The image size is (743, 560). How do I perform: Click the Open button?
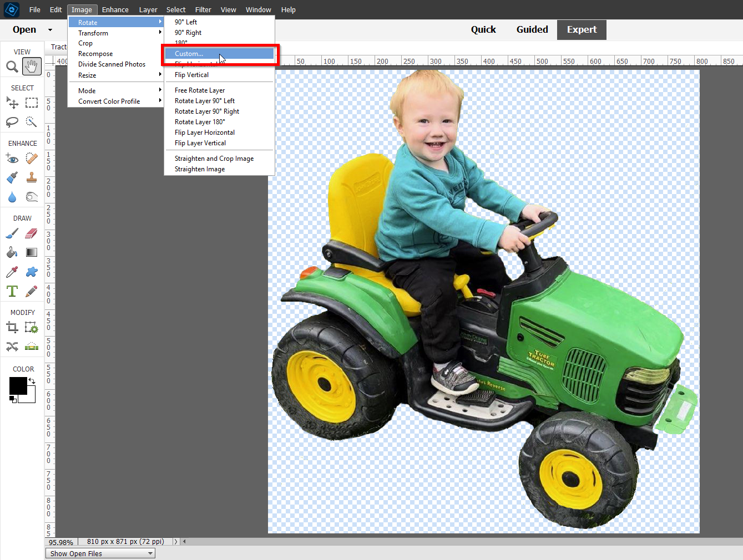(24, 29)
